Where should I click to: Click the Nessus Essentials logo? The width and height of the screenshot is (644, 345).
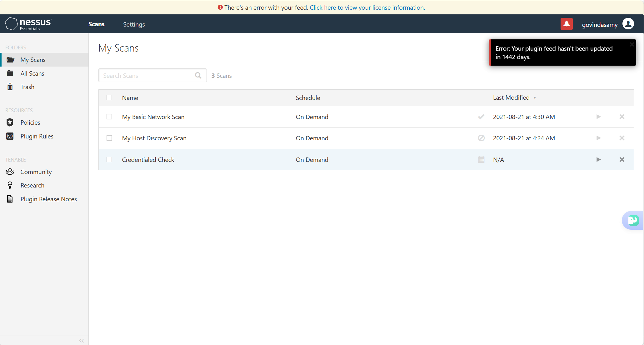28,24
